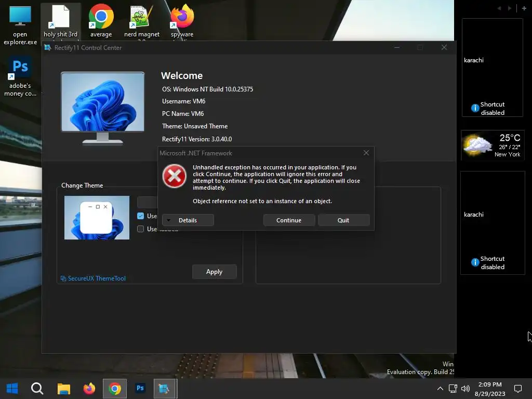
Task: Click top karachi gadget info icon
Action: 475,108
